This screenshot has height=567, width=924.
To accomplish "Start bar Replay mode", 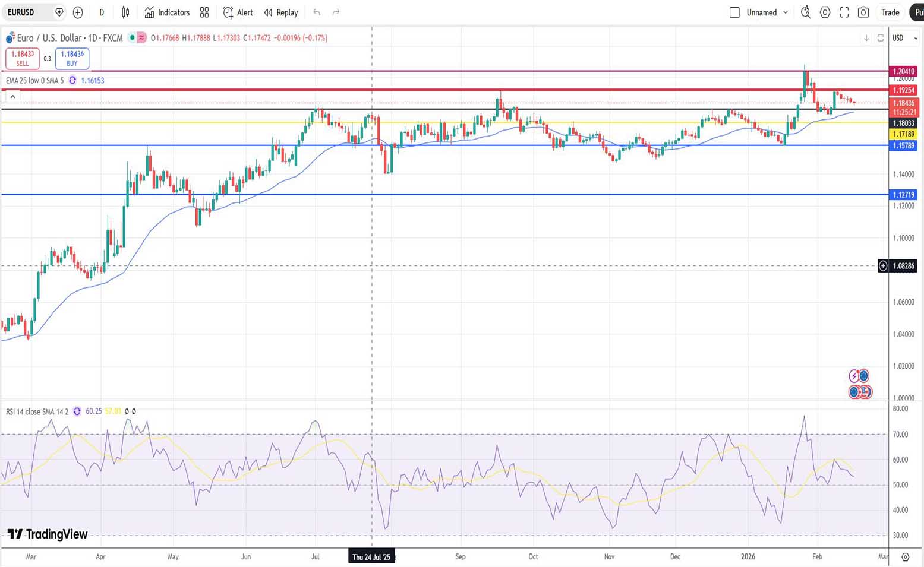I will point(281,12).
